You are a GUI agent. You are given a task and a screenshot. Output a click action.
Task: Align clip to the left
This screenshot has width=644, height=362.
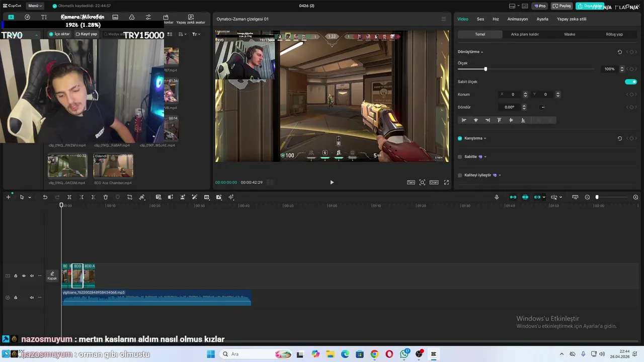point(464,120)
